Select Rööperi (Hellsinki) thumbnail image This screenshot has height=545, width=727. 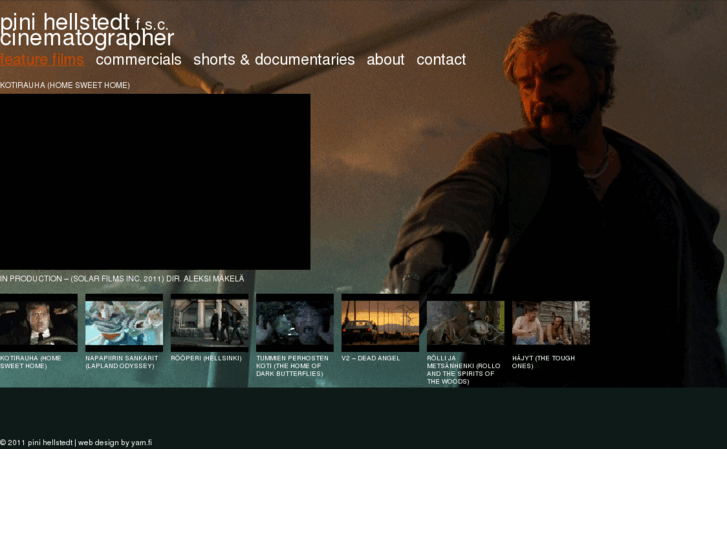(x=210, y=323)
